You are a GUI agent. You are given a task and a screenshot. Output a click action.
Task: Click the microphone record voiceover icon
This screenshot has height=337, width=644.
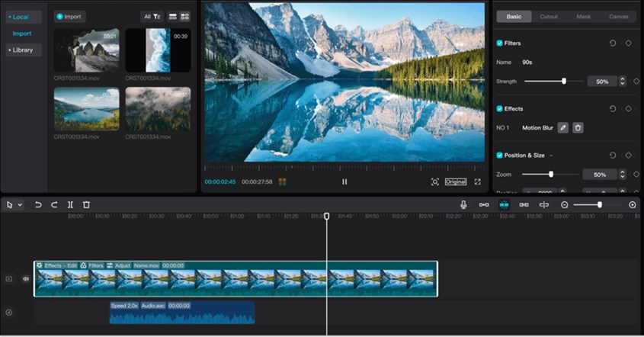click(463, 204)
